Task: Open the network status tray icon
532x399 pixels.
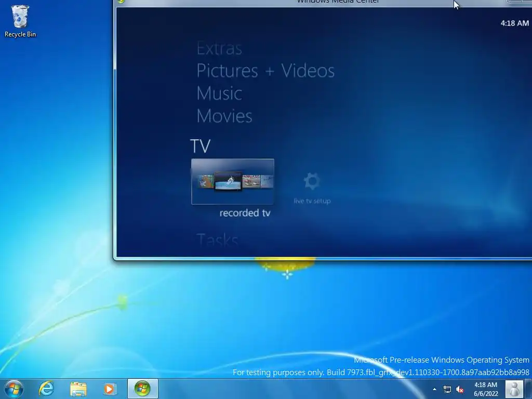Action: [x=447, y=390]
